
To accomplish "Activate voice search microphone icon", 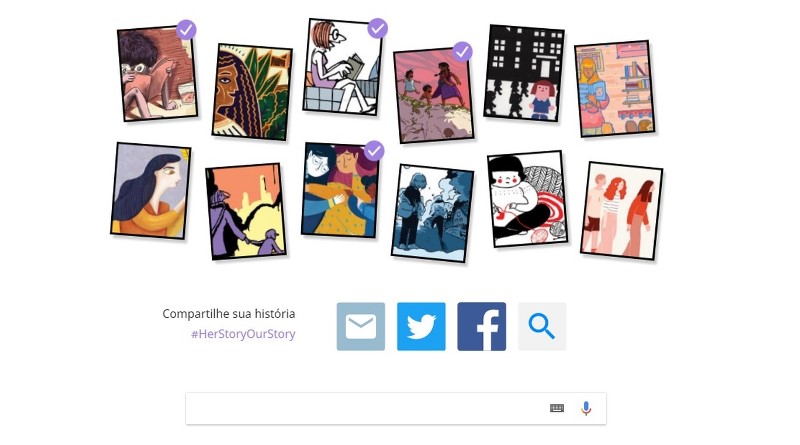I will 586,408.
